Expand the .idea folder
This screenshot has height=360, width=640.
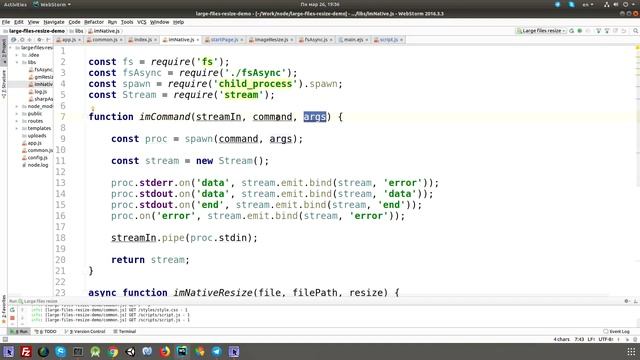(17, 55)
